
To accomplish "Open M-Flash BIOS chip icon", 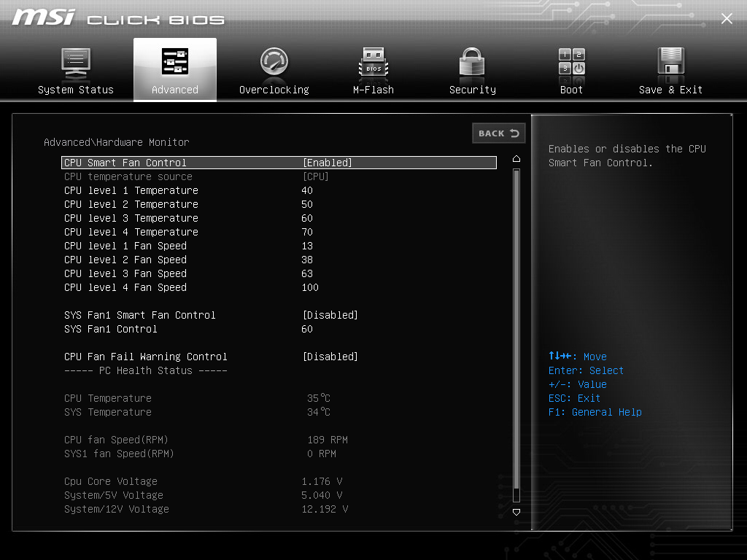I will (x=373, y=63).
